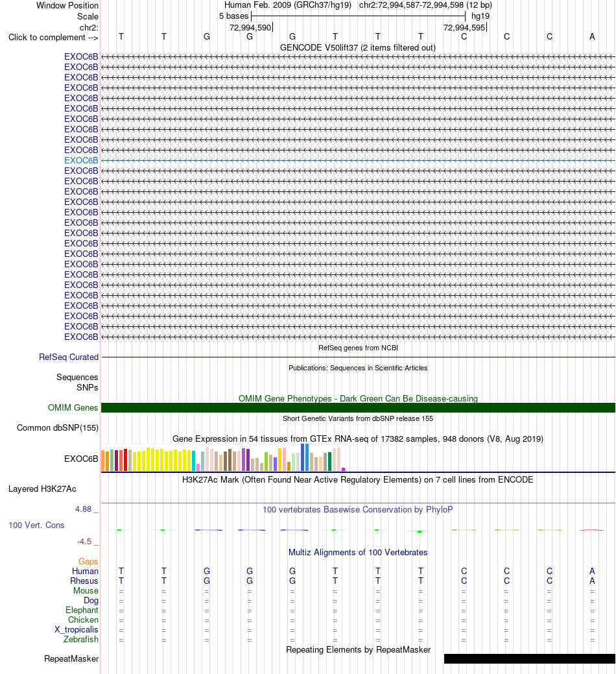This screenshot has height=674, width=616.
Task: Select the Dog alignment row label
Action: click(91, 601)
